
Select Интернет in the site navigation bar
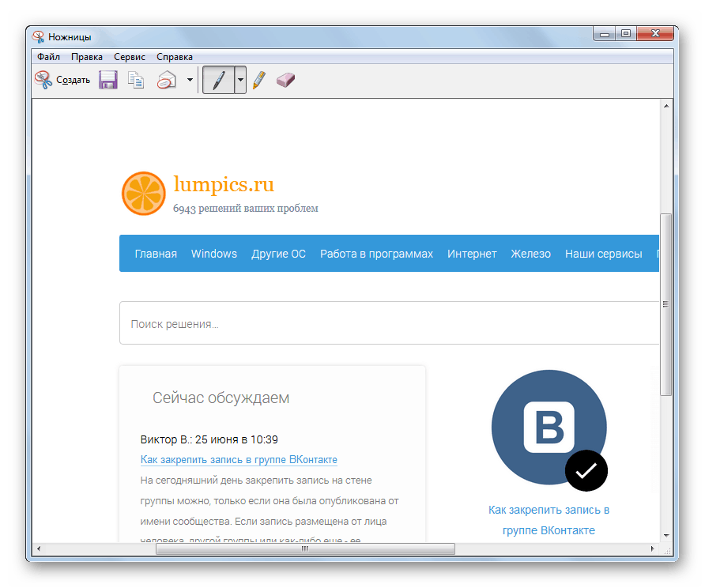pos(472,253)
